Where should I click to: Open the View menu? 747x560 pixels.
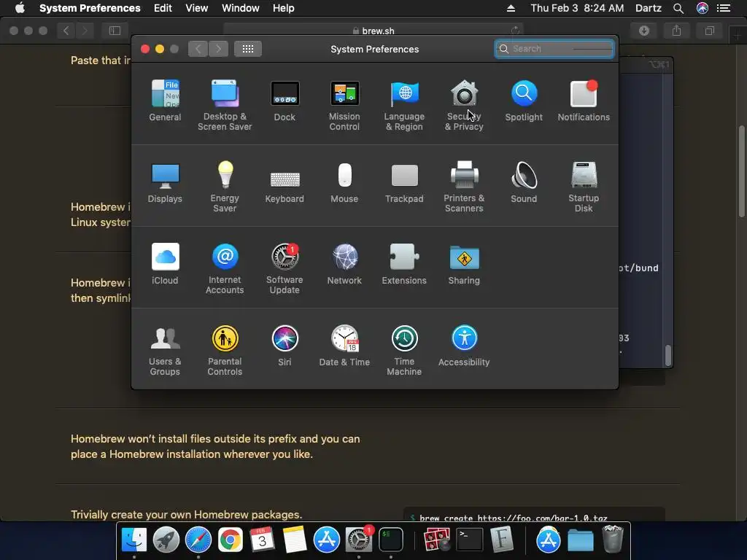(x=197, y=8)
